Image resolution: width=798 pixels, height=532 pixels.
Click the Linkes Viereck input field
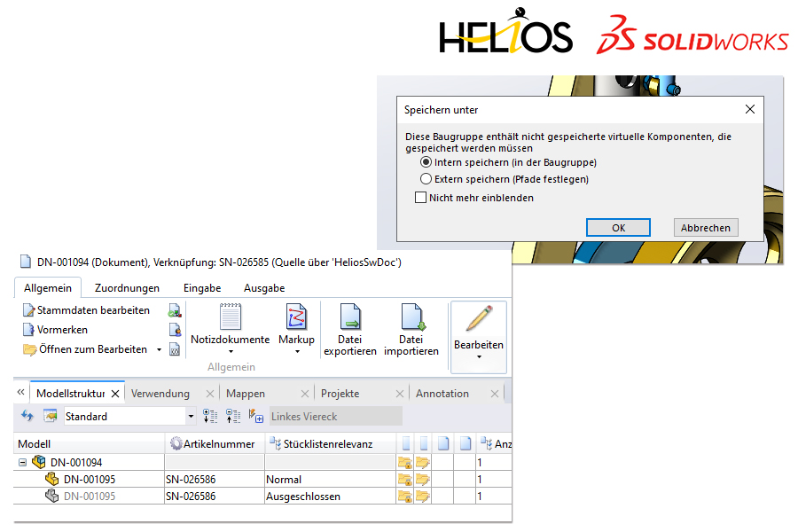pos(336,417)
